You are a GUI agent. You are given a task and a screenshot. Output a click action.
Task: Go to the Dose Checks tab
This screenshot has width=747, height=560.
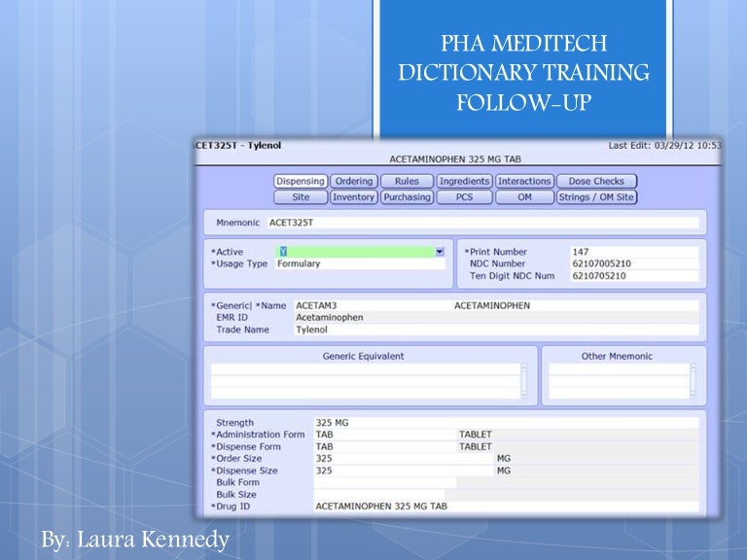[x=596, y=181]
